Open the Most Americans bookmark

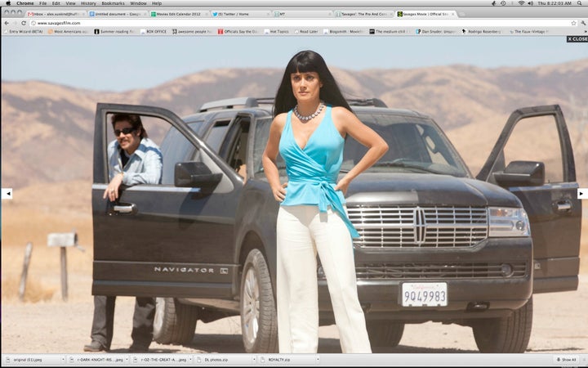[x=68, y=32]
